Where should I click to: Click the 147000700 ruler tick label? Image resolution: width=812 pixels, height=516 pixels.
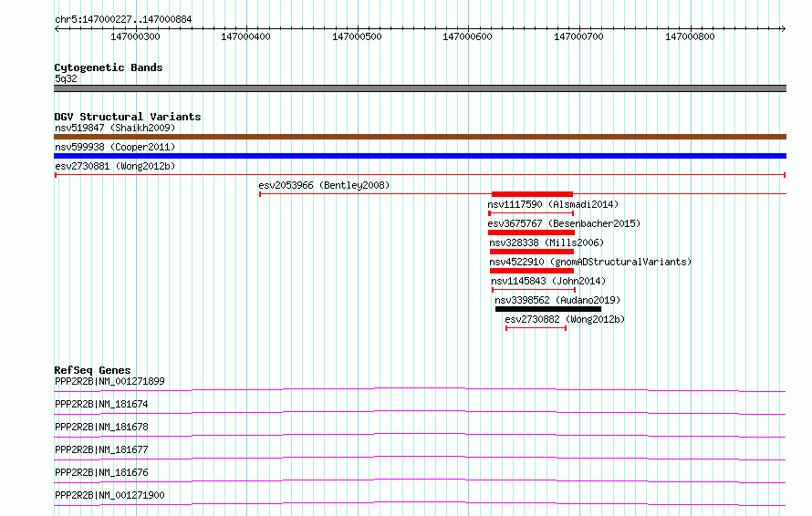(578, 36)
